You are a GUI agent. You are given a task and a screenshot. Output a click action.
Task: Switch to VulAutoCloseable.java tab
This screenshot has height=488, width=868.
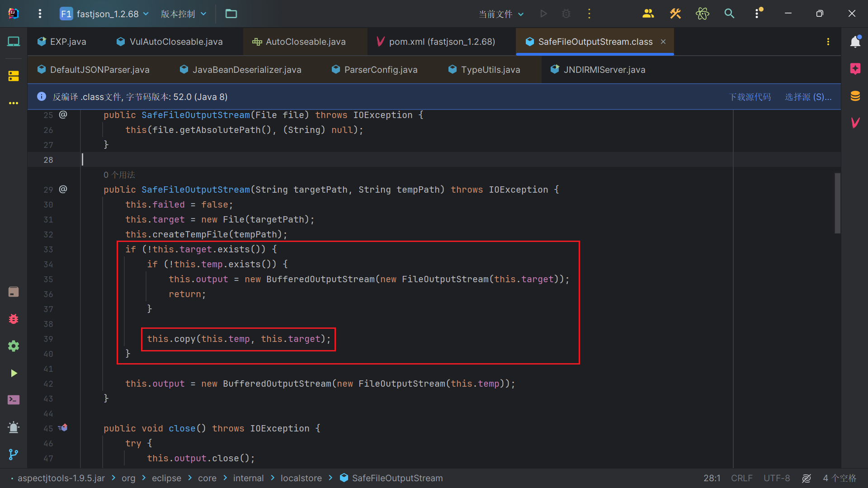tap(170, 42)
